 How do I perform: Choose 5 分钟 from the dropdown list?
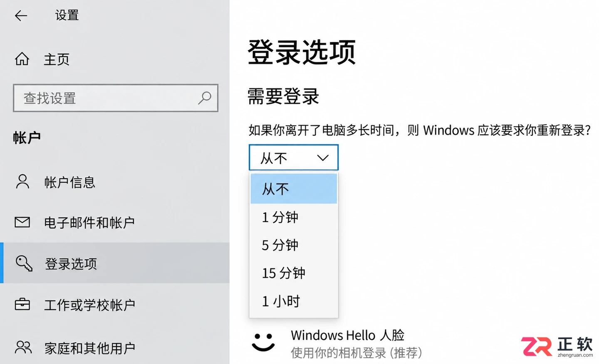pyautogui.click(x=294, y=245)
